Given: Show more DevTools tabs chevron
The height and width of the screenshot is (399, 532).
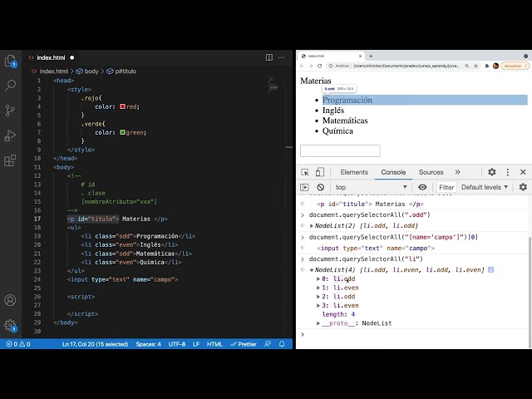Looking at the screenshot, I should 458,172.
